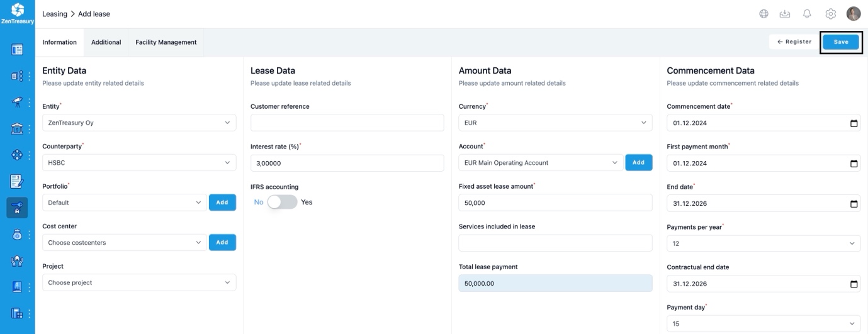Click the Customer reference input field

click(x=347, y=123)
